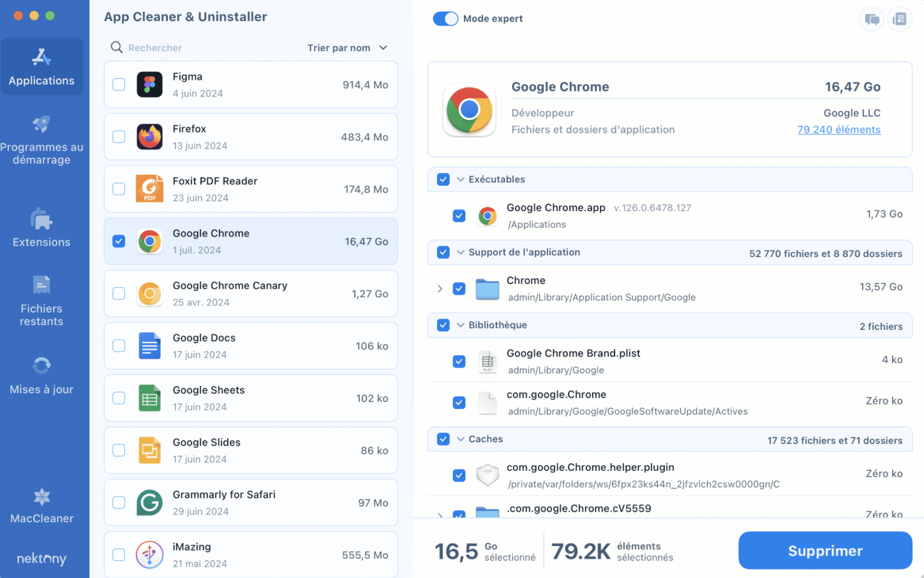Open the 79 240 éléments link
The height and width of the screenshot is (578, 924).
[x=838, y=130]
